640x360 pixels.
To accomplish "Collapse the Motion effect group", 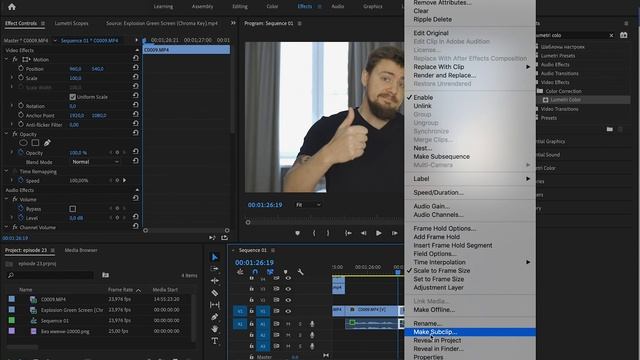I will (6, 59).
